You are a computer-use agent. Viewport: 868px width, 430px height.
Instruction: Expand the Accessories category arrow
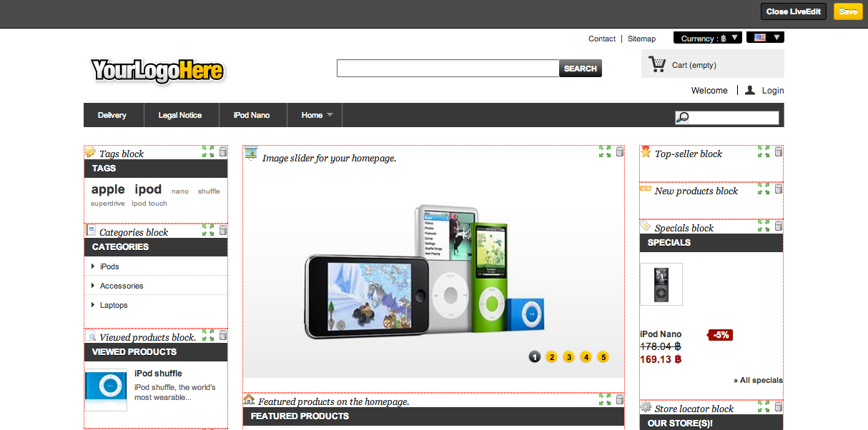pos(93,285)
